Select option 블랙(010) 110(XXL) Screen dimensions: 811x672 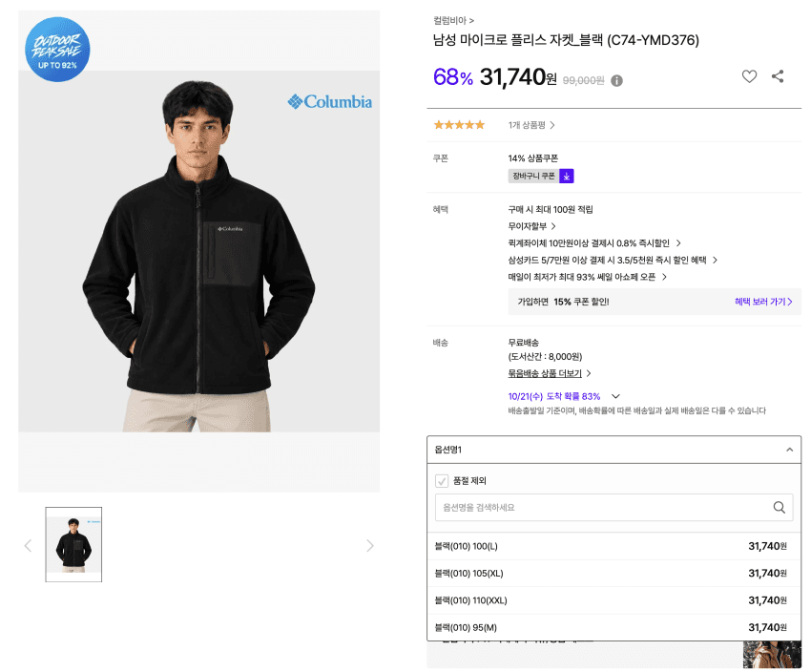tap(613, 600)
